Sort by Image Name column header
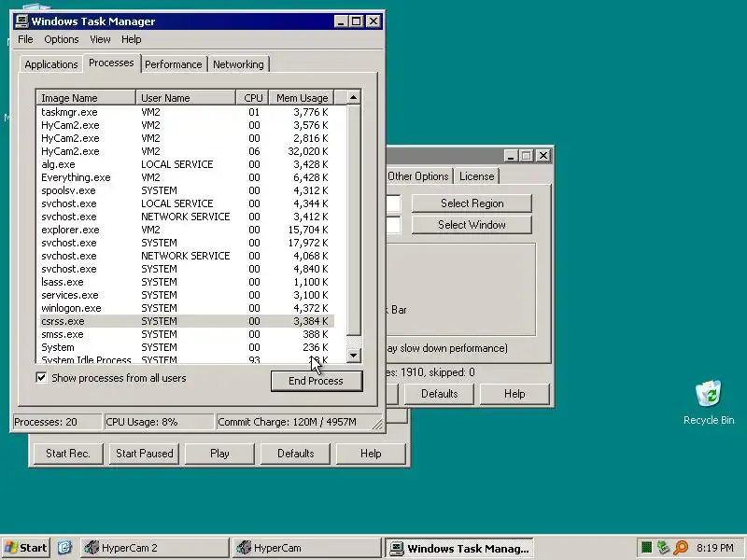The width and height of the screenshot is (747, 560). [86, 98]
